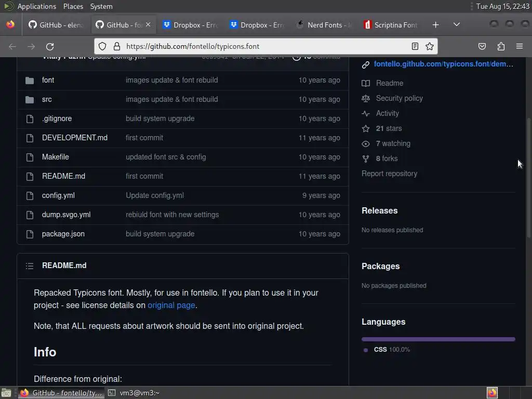Open README.md file in list
This screenshot has width=532, height=399.
point(63,176)
